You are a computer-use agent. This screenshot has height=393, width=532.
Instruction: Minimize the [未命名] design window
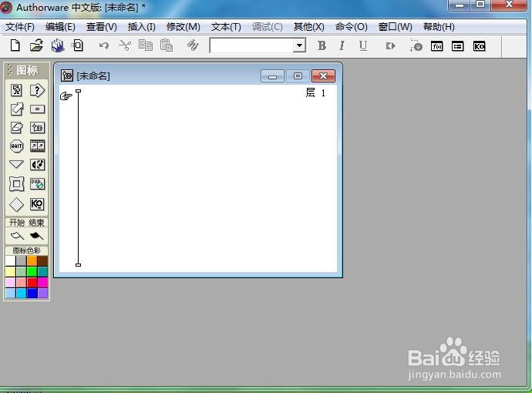272,76
